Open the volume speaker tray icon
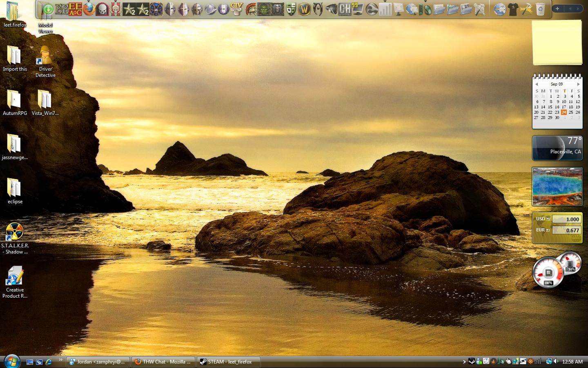The width and height of the screenshot is (588, 368). pos(556,361)
